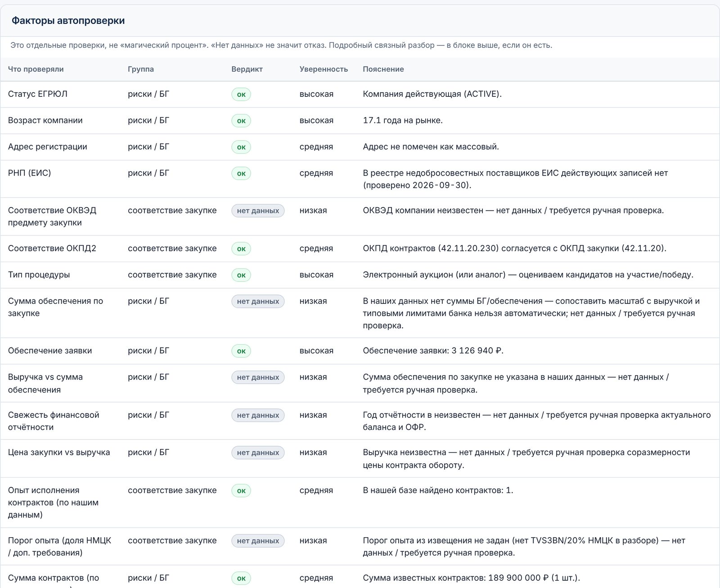The width and height of the screenshot is (720, 588).
Task: Select 'Цена закупки vs выручка' label
Action: (59, 452)
